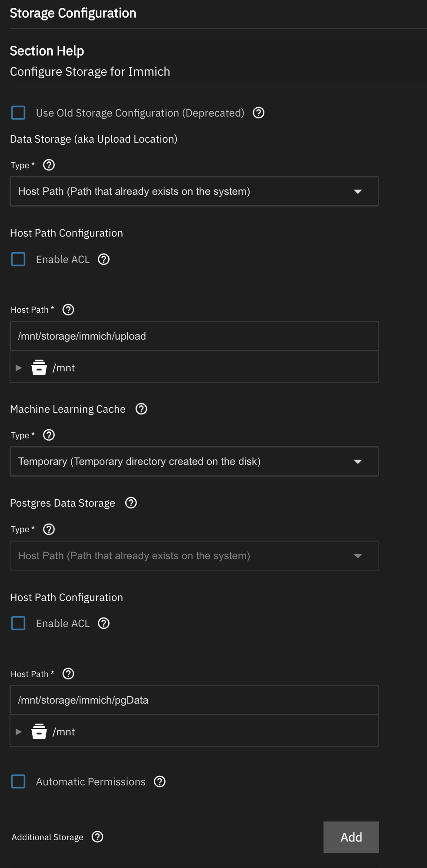Tick Enable ACL under Data Storage

(x=18, y=260)
